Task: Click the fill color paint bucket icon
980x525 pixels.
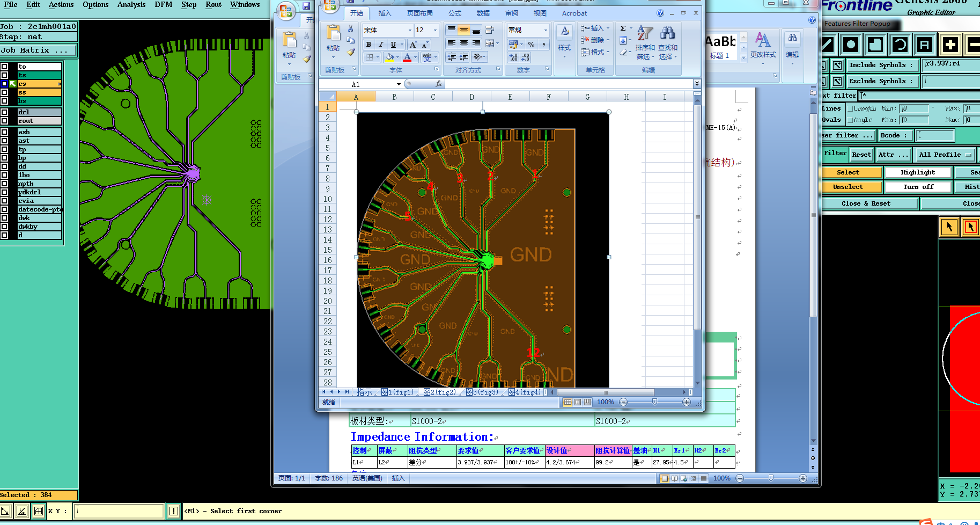Action: coord(389,57)
